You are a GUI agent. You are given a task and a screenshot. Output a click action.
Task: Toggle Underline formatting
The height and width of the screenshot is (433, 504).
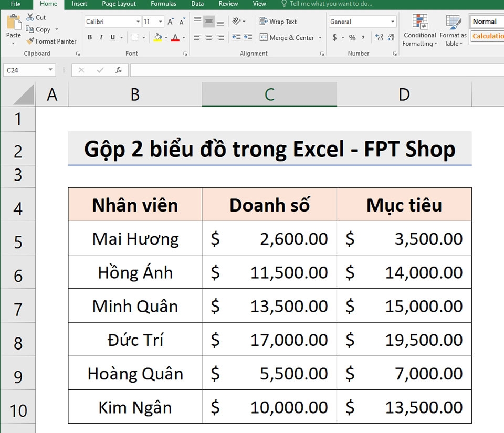click(112, 37)
